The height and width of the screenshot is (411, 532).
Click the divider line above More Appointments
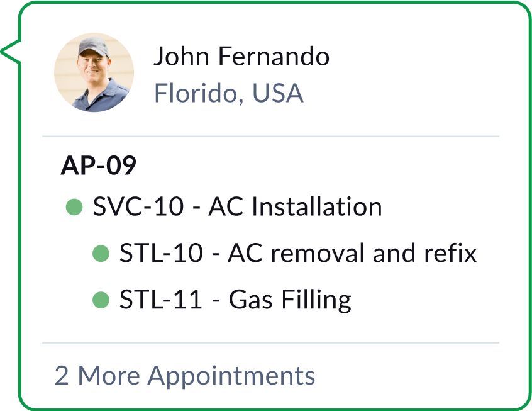coord(270,343)
